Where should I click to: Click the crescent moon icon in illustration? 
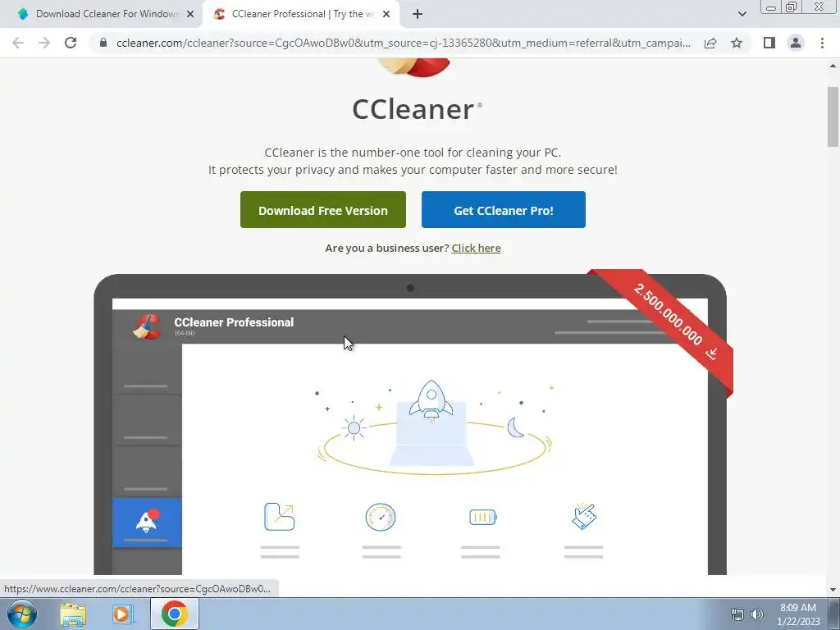[515, 427]
